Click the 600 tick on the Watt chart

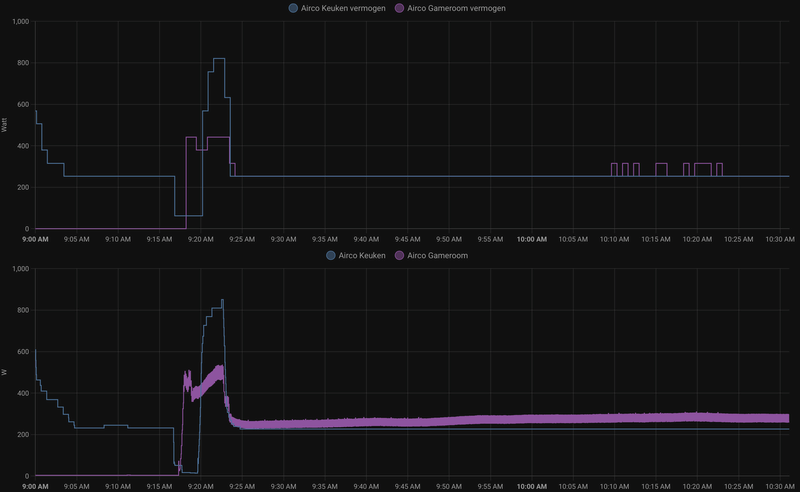point(23,105)
